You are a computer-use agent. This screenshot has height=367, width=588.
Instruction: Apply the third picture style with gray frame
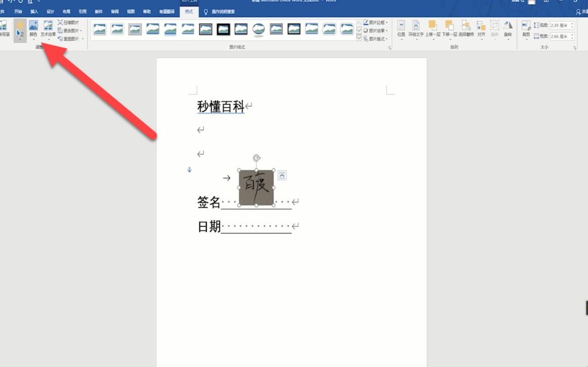point(135,29)
